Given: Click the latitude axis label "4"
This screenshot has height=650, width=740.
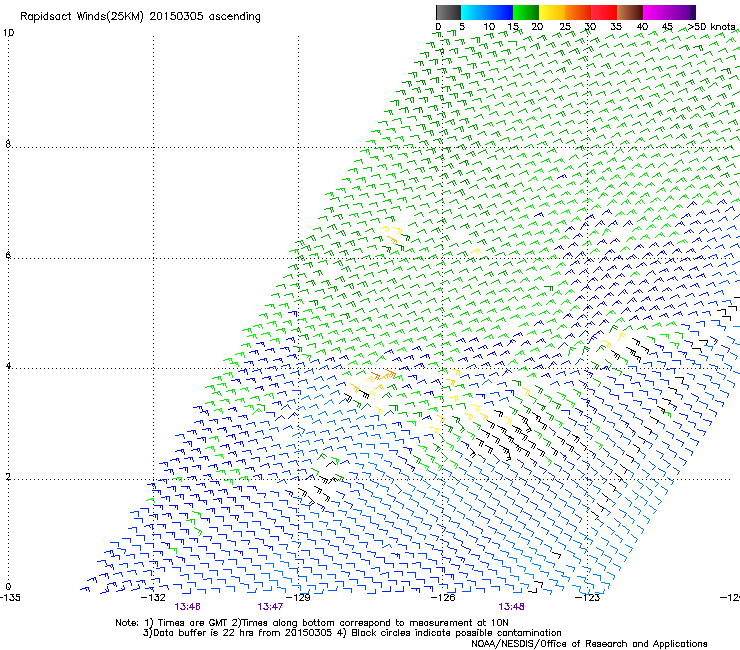Looking at the screenshot, I should [8, 366].
